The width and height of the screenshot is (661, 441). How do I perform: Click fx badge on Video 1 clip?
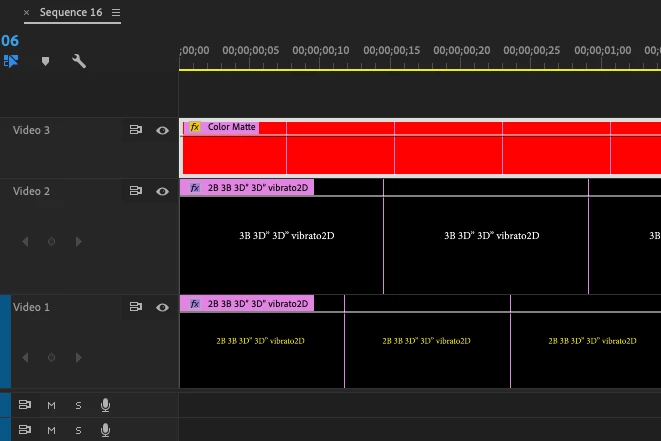click(x=194, y=304)
